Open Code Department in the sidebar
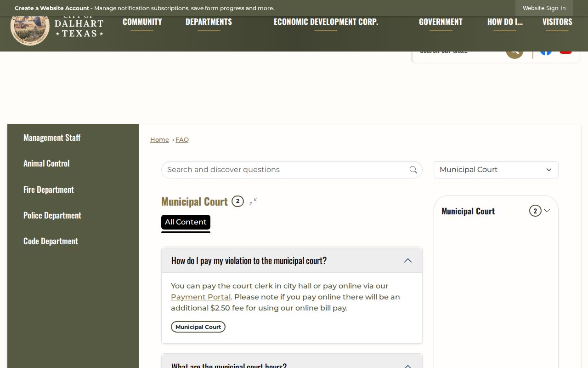This screenshot has width=588, height=368. coord(51,241)
